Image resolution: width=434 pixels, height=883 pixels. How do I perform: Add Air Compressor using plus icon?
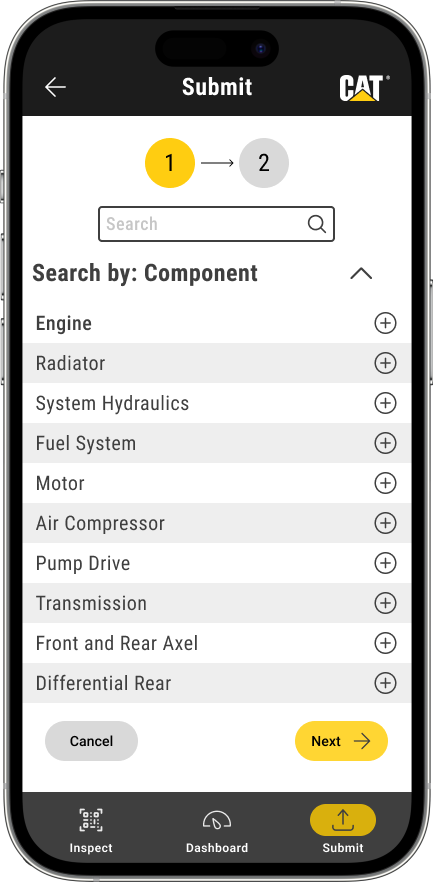click(x=386, y=523)
